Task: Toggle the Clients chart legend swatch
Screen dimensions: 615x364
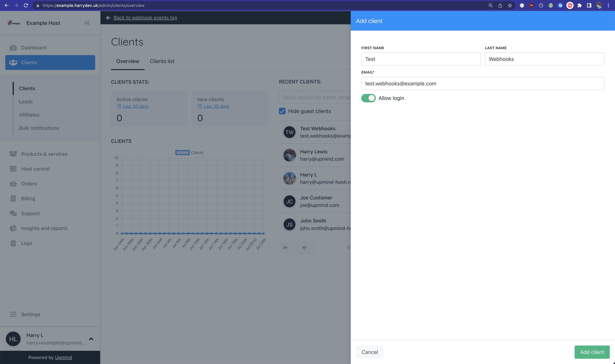Action: pos(182,153)
